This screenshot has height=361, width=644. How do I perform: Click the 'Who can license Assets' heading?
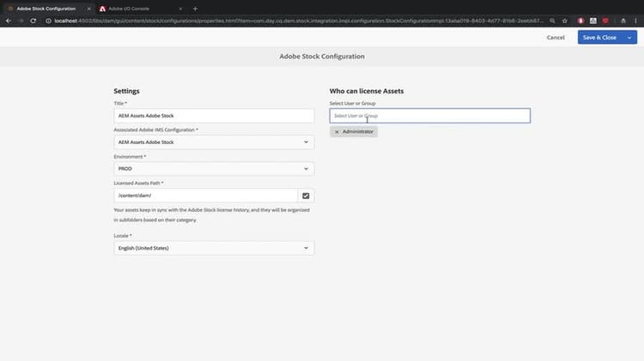pyautogui.click(x=367, y=91)
